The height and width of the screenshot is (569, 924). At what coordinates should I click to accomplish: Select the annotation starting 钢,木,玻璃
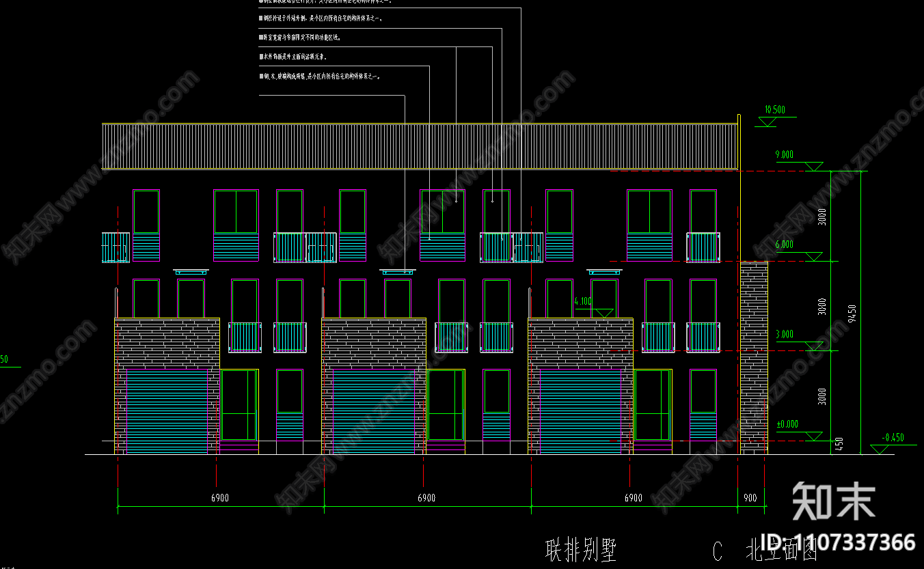pos(319,77)
